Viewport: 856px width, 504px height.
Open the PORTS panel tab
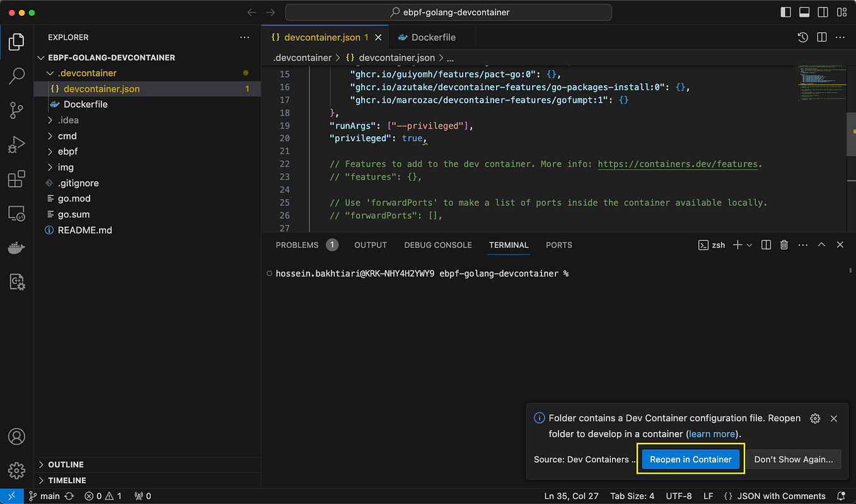[x=558, y=245]
